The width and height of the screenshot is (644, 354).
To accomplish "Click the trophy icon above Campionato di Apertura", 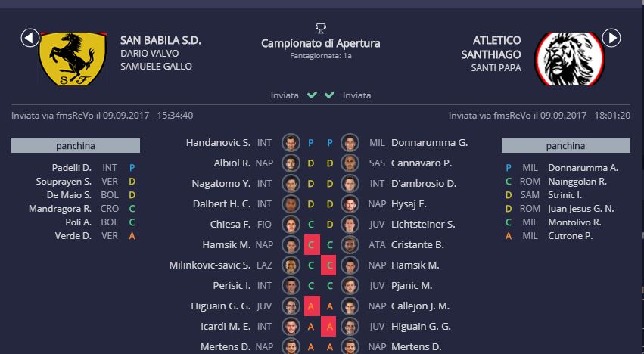I will (321, 29).
